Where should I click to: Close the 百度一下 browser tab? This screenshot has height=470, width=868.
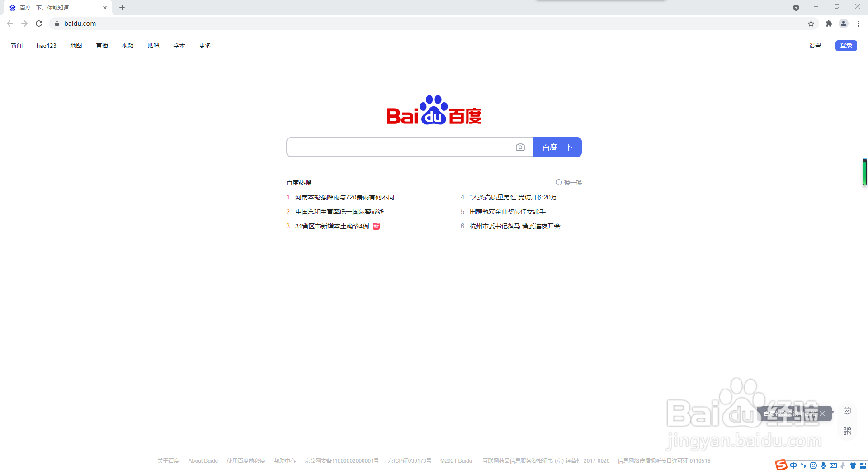[105, 8]
